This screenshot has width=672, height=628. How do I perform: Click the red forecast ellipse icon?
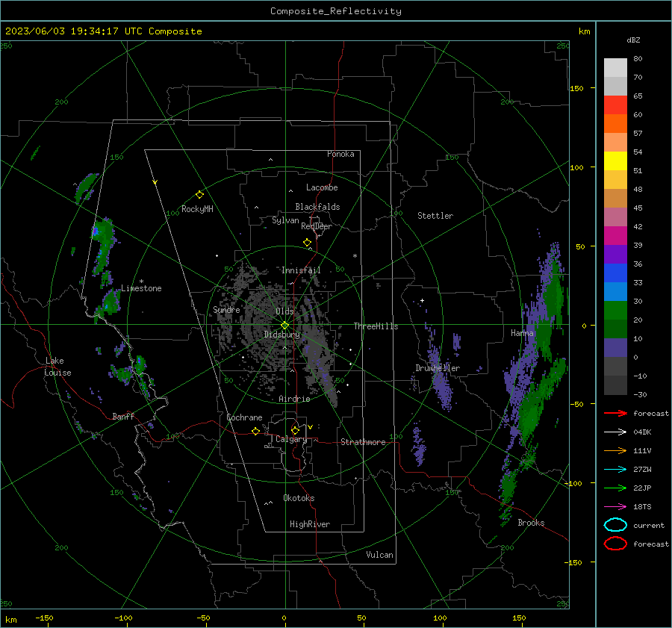[x=615, y=544]
